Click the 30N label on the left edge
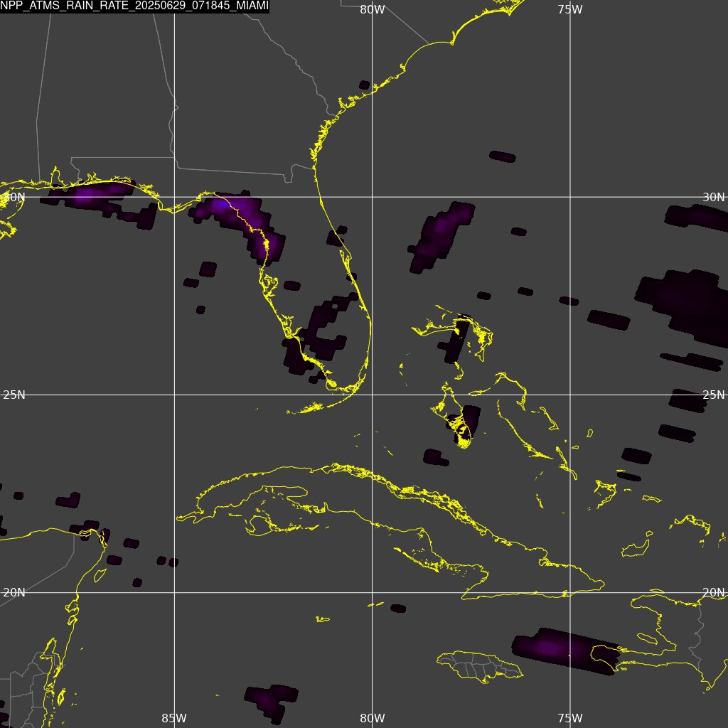Viewport: 728px width, 728px height. pyautogui.click(x=14, y=197)
